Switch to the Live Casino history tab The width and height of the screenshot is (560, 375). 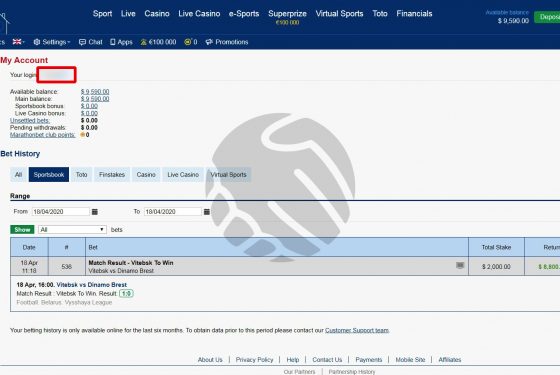pyautogui.click(x=183, y=175)
